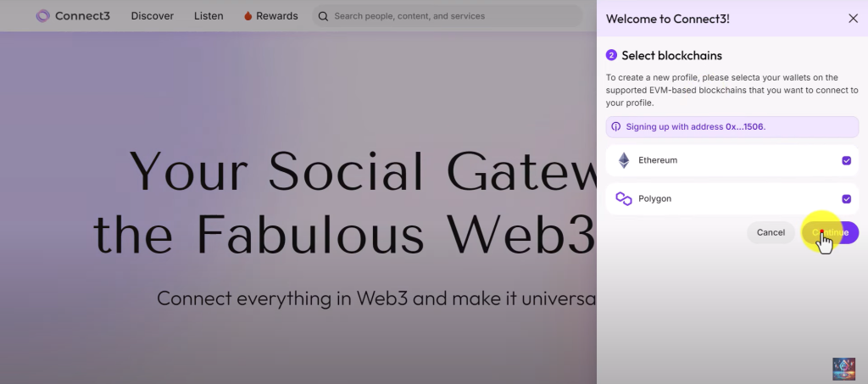This screenshot has width=868, height=384.
Task: Uncheck the Ethereum blockchain checkbox
Action: pos(846,160)
